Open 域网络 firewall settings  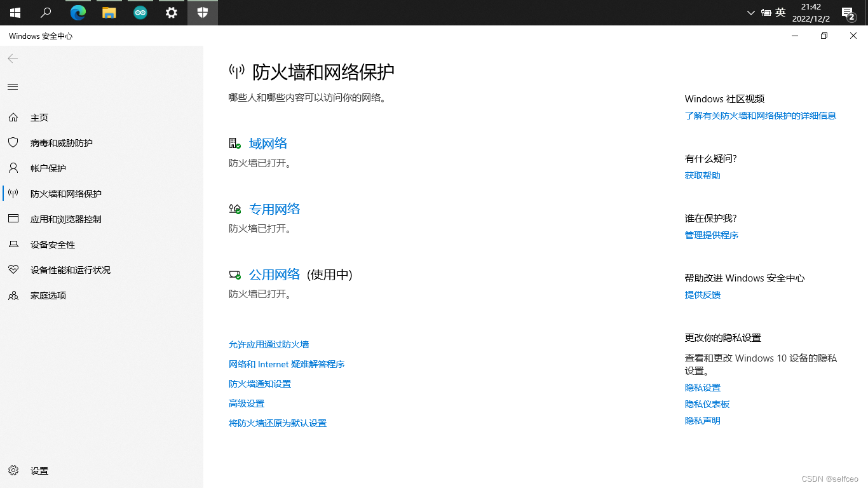(x=268, y=144)
